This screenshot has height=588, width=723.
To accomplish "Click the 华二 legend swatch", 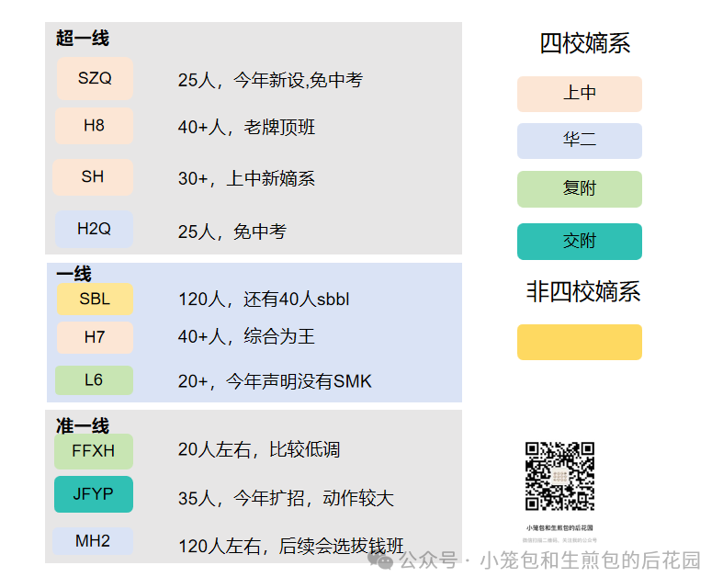I will pos(580,141).
